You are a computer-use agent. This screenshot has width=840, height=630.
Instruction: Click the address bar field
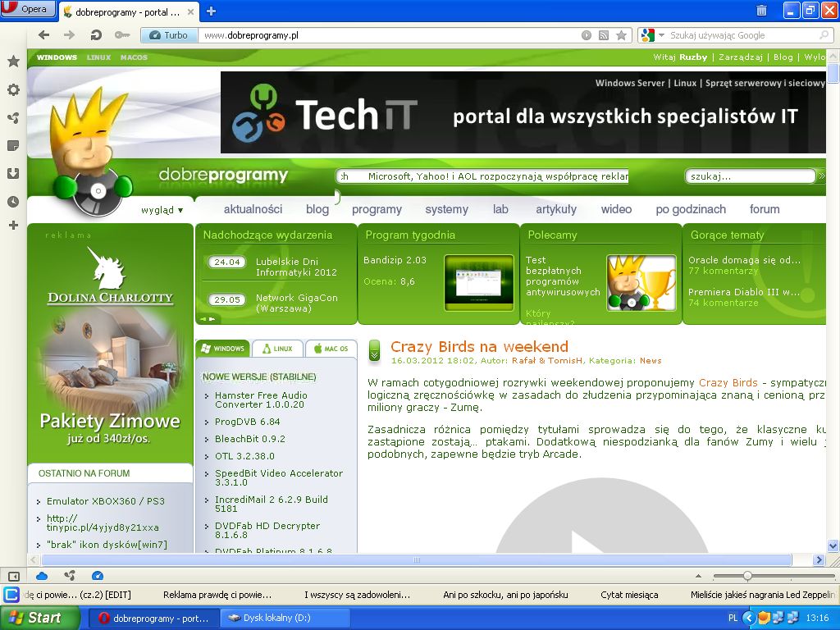(389, 35)
